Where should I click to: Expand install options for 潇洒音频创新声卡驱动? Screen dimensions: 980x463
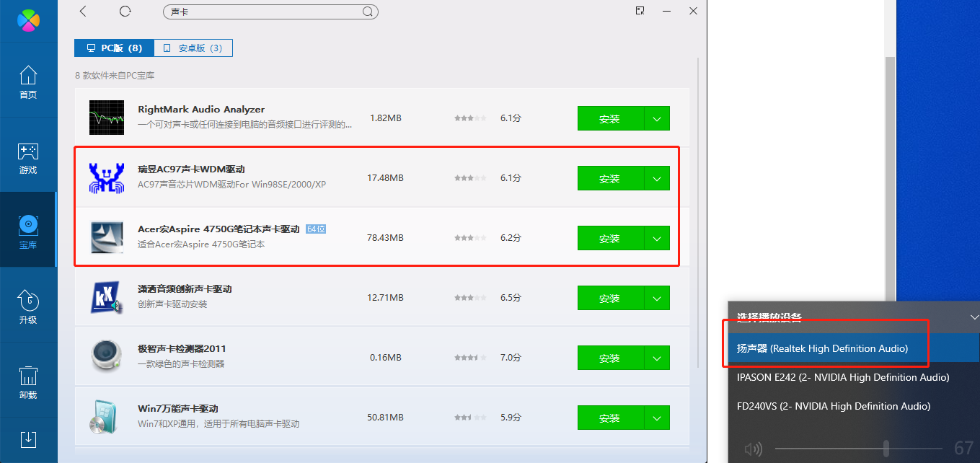pyautogui.click(x=657, y=298)
